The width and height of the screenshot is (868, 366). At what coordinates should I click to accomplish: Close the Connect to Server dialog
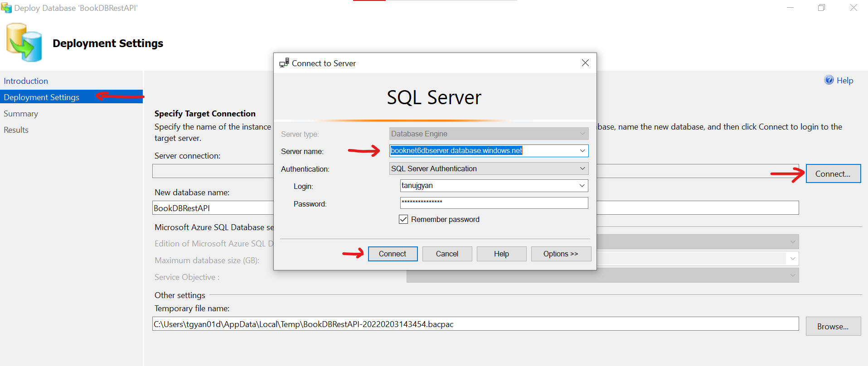coord(585,63)
